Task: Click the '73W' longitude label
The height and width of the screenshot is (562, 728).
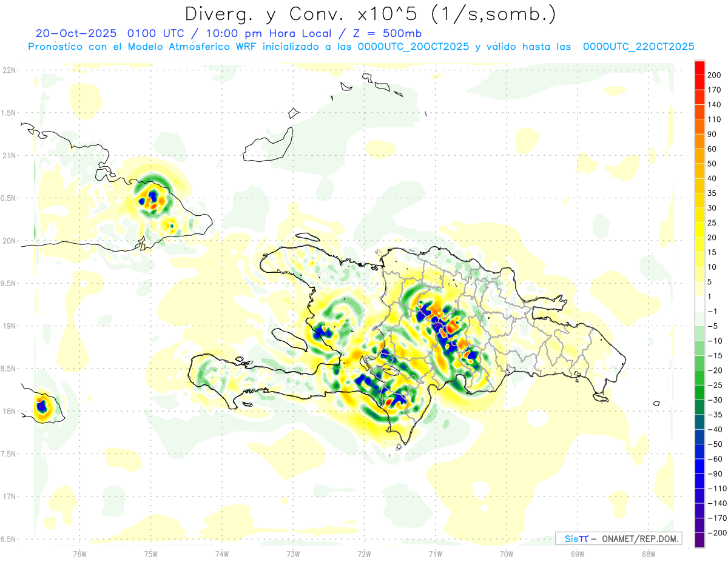Action: pyautogui.click(x=293, y=554)
